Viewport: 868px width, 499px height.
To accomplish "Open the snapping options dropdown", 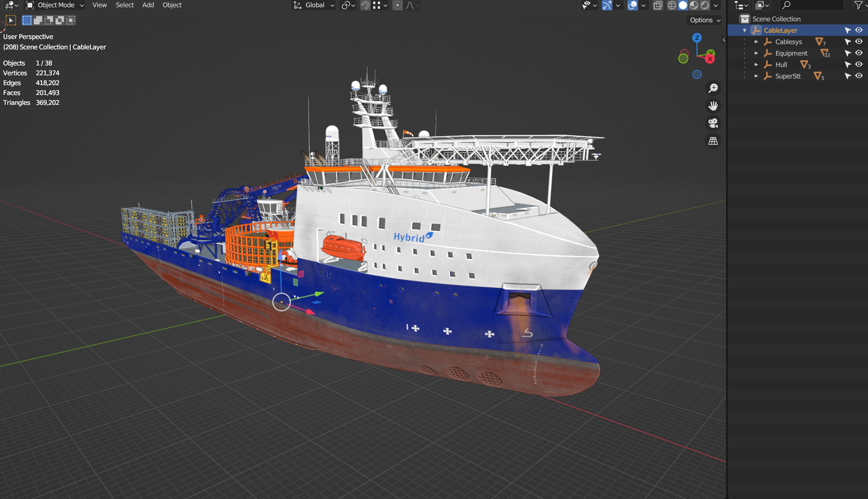I will 380,5.
